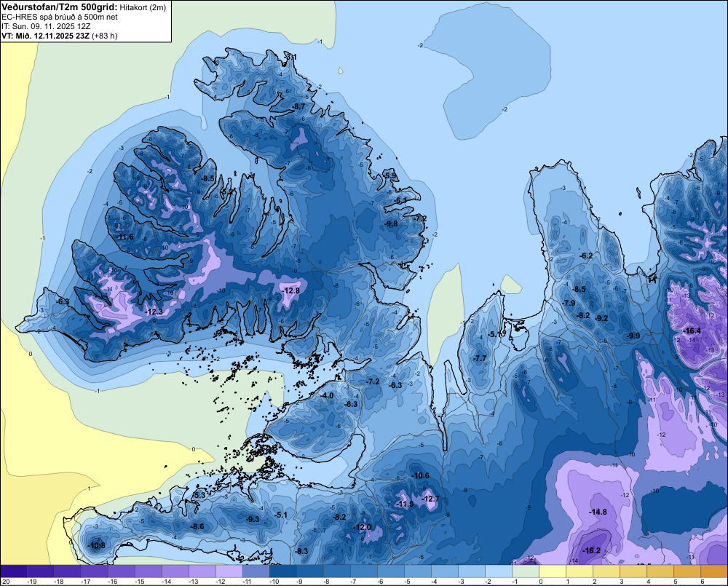This screenshot has width=728, height=586.
Task: Select the '-12.7' temperature label
Action: coord(430,499)
